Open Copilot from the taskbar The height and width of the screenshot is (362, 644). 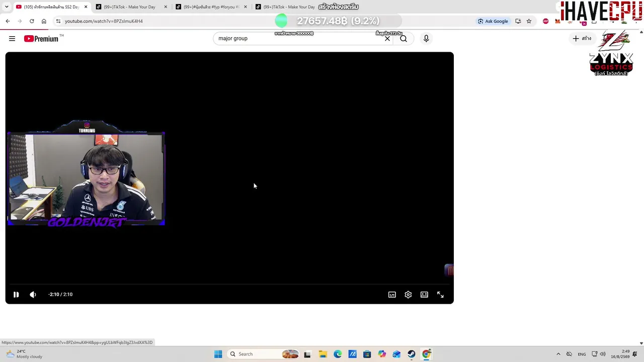[x=382, y=354]
